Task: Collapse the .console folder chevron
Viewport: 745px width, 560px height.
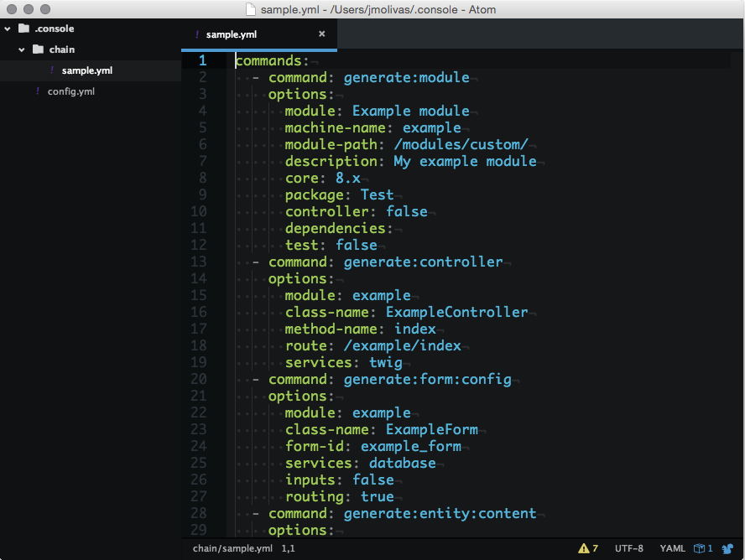Action: pyautogui.click(x=8, y=29)
